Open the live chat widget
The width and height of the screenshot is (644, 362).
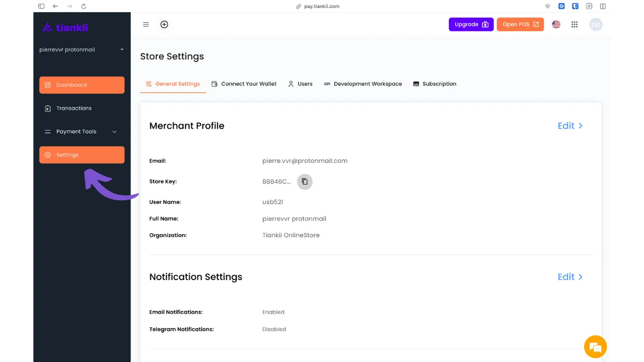pyautogui.click(x=595, y=347)
